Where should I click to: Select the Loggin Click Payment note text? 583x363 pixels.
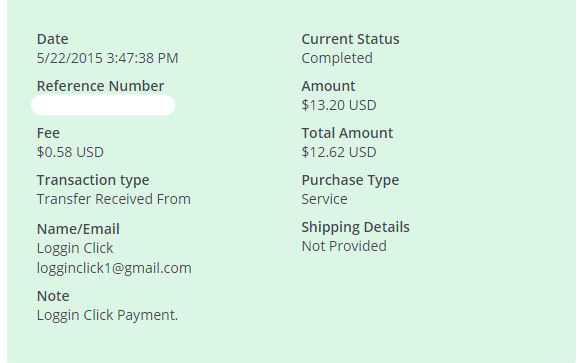107,315
